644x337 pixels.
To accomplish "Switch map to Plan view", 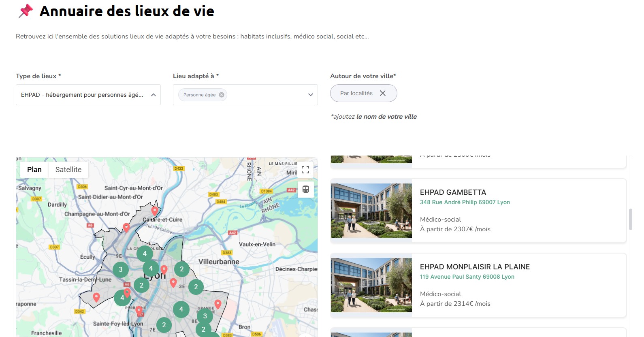I will point(34,170).
